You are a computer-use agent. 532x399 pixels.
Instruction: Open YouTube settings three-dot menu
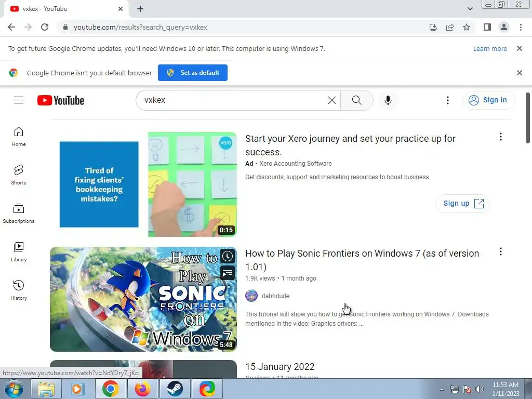pos(447,100)
